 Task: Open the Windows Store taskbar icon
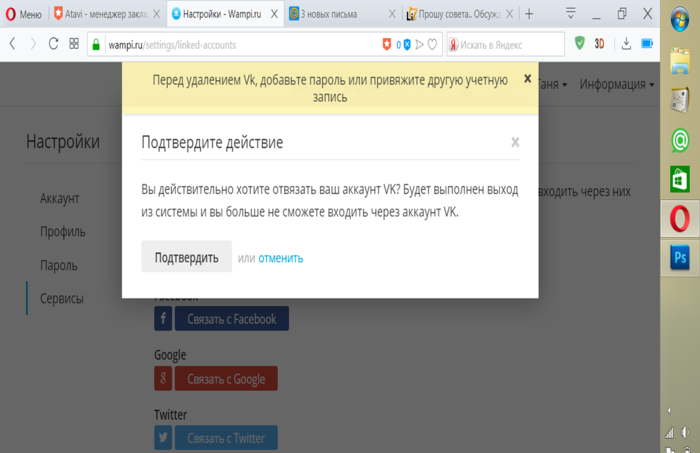coord(680,179)
